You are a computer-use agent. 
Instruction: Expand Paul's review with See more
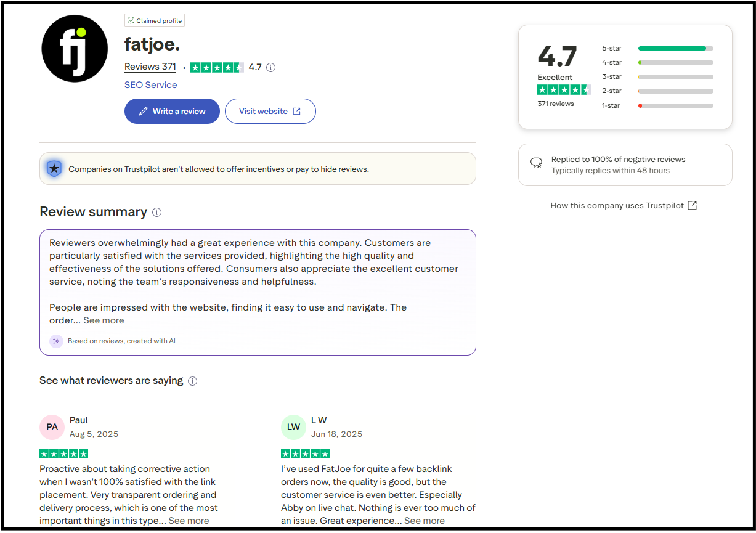point(189,521)
